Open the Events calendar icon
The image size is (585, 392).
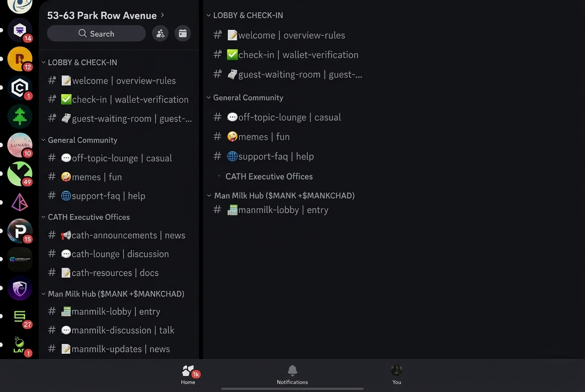pyautogui.click(x=182, y=33)
